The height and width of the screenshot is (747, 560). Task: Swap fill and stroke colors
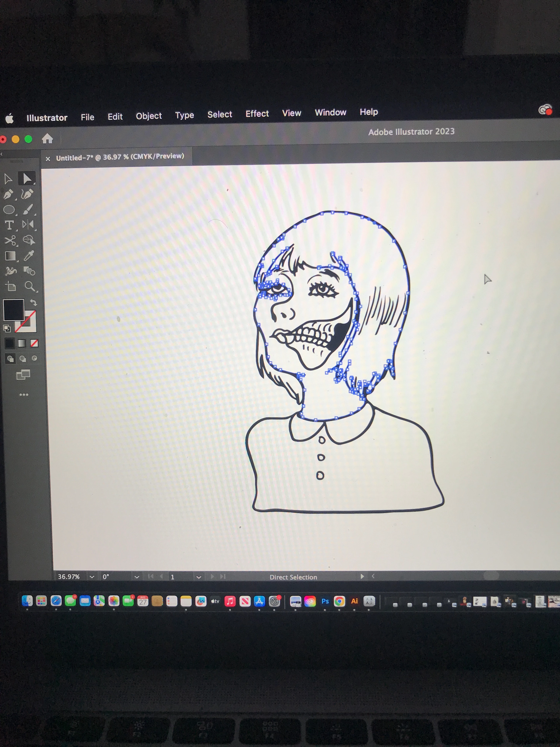[x=33, y=302]
